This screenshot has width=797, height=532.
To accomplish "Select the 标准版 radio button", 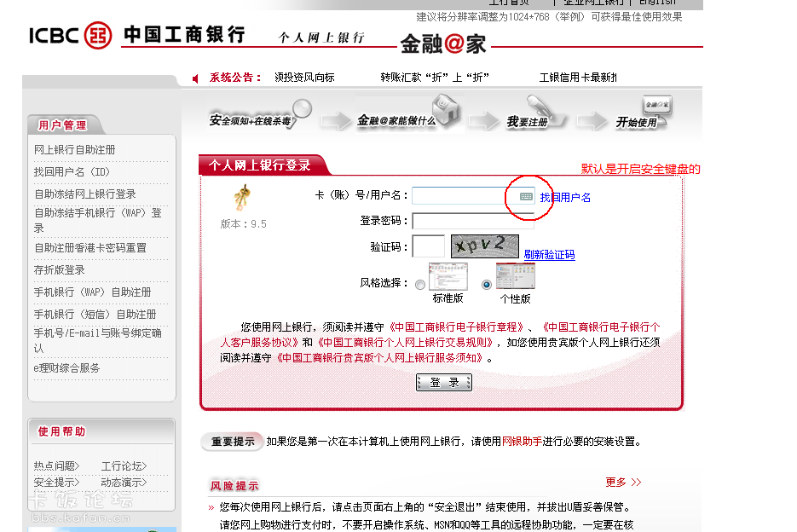I will [x=420, y=284].
